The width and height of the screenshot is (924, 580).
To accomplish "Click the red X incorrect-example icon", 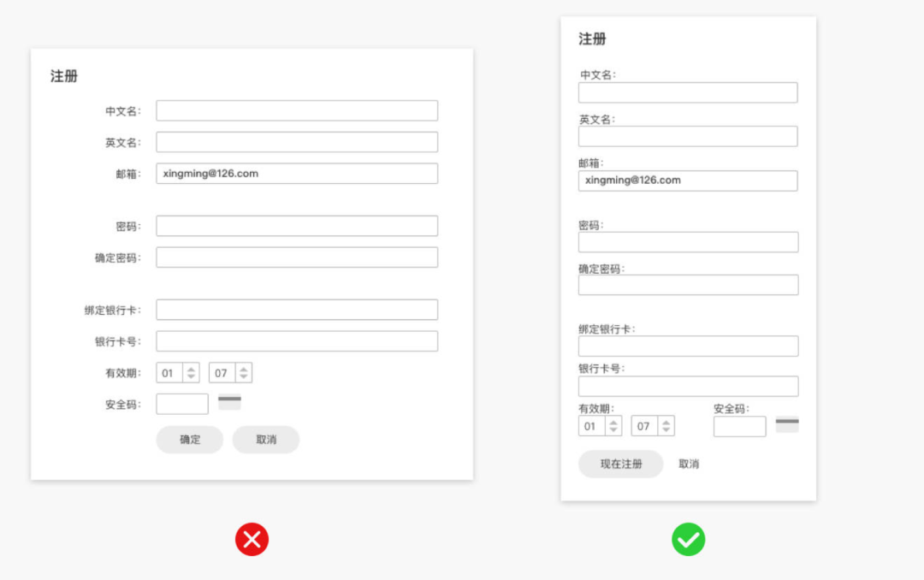I will [x=252, y=540].
